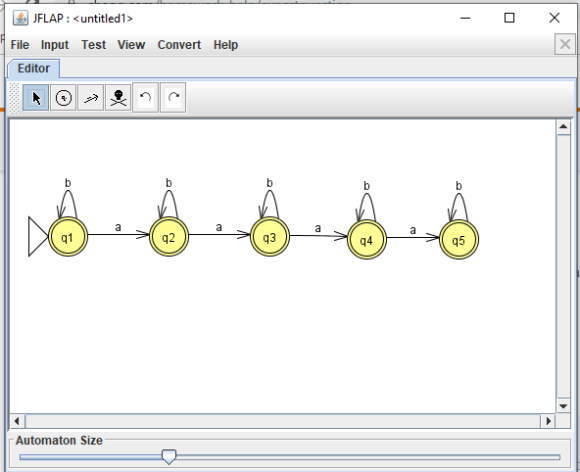This screenshot has width=580, height=472.
Task: Click the JFLAP Java icon in title bar
Action: coord(20,18)
